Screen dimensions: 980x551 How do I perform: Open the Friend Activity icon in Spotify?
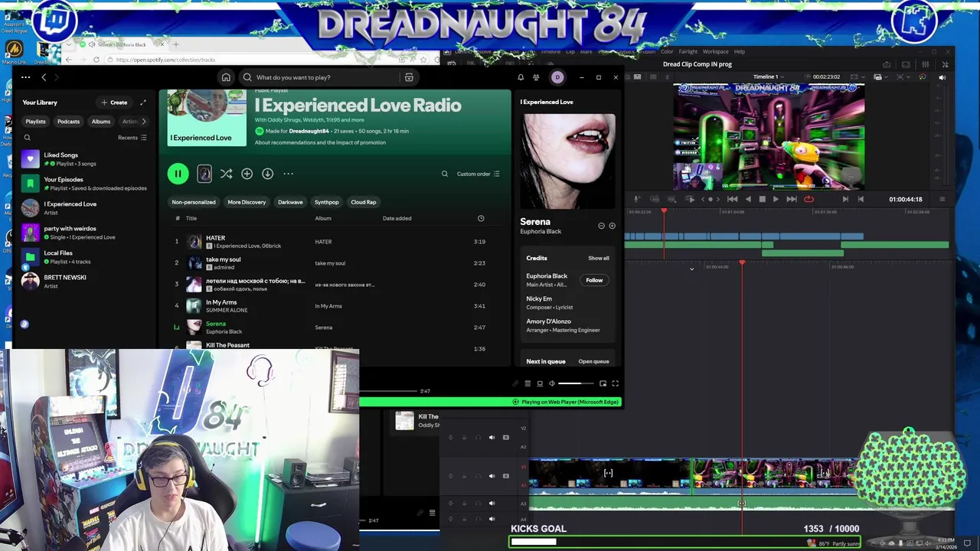pyautogui.click(x=536, y=77)
